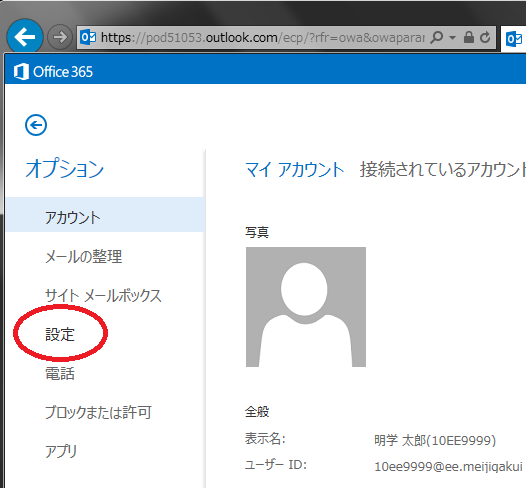
Task: Click the browser forward arrow button
Action: [x=60, y=37]
